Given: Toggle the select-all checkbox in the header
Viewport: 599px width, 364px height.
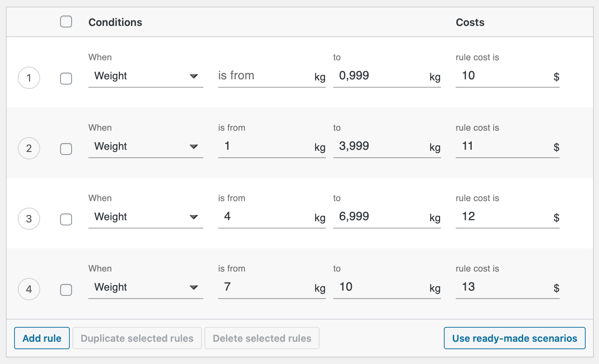Looking at the screenshot, I should click(66, 22).
